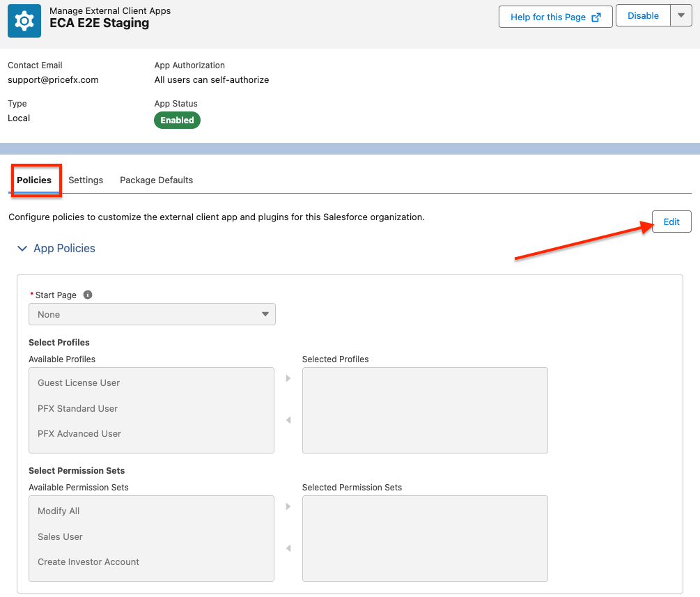The width and height of the screenshot is (700, 597).
Task: Click the remove-permission-set left arrow icon
Action: click(288, 548)
